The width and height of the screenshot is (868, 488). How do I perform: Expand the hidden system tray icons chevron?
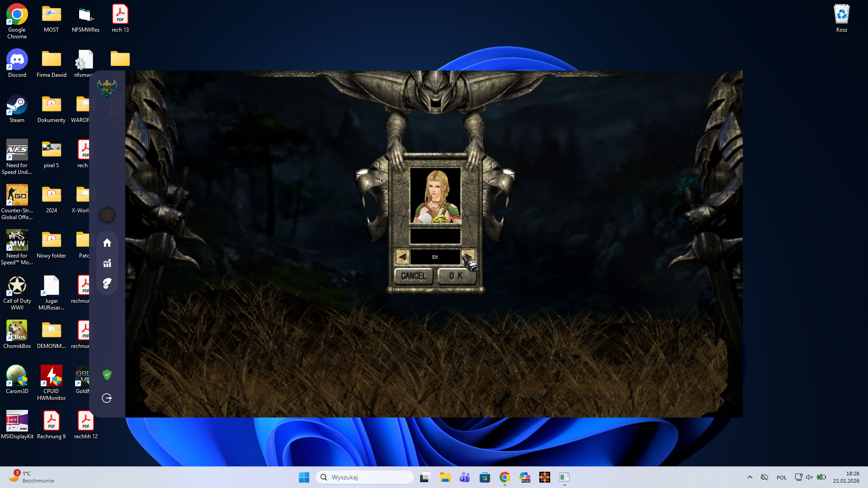(750, 477)
